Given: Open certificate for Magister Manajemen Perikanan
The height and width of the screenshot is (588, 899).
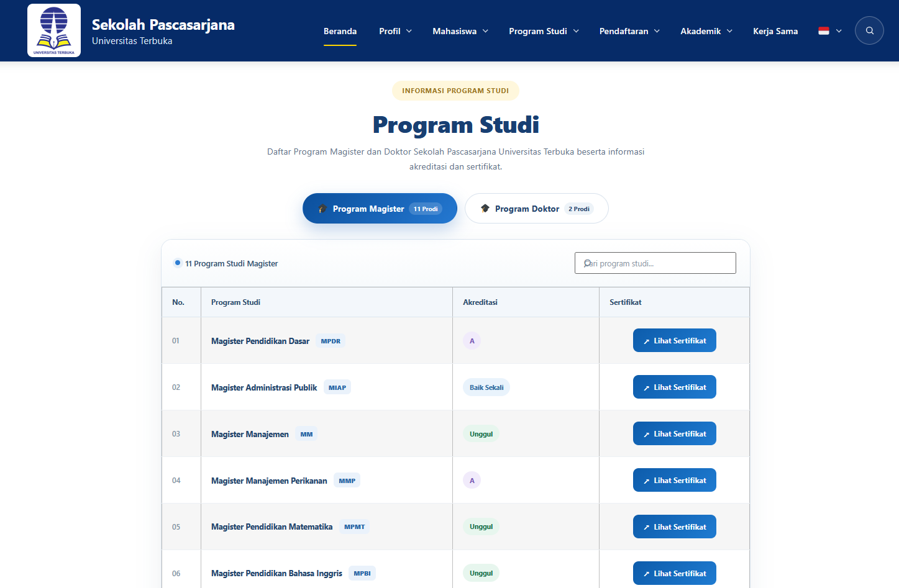Looking at the screenshot, I should pyautogui.click(x=675, y=480).
